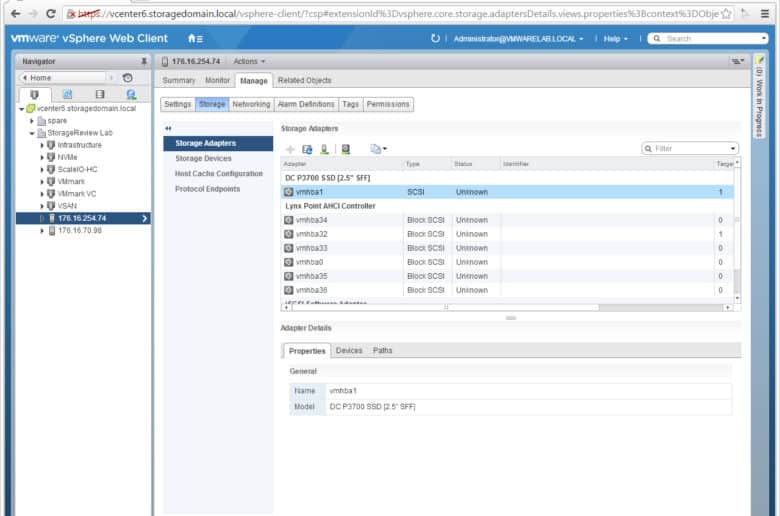Switch to Networking inventory tab in Navigator
The image size is (780, 516).
coord(131,94)
